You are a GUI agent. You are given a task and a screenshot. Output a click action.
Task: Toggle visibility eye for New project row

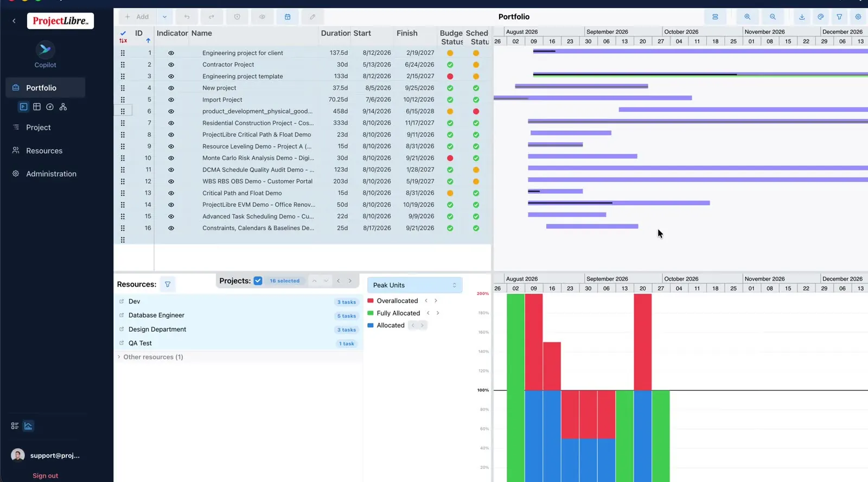point(171,88)
